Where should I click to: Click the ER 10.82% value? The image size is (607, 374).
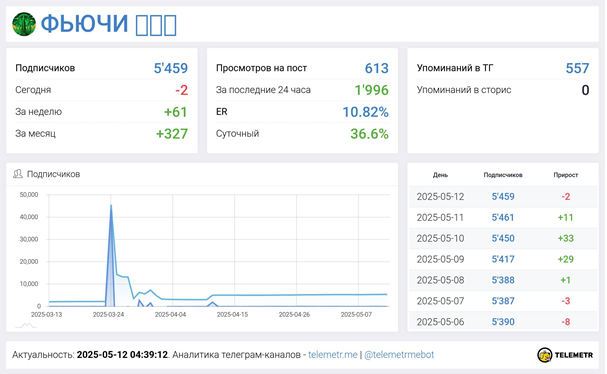click(365, 112)
